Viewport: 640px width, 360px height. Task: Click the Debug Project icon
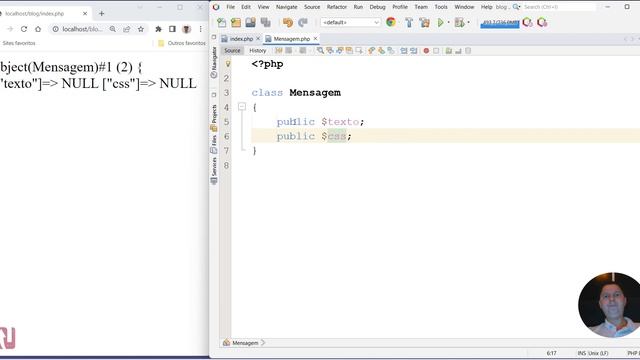[x=460, y=22]
